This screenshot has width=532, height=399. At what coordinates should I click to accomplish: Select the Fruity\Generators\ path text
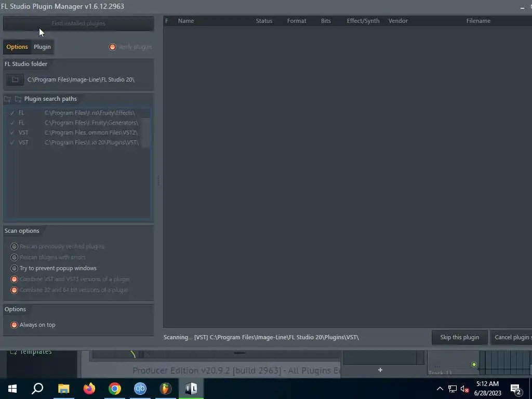[91, 123]
